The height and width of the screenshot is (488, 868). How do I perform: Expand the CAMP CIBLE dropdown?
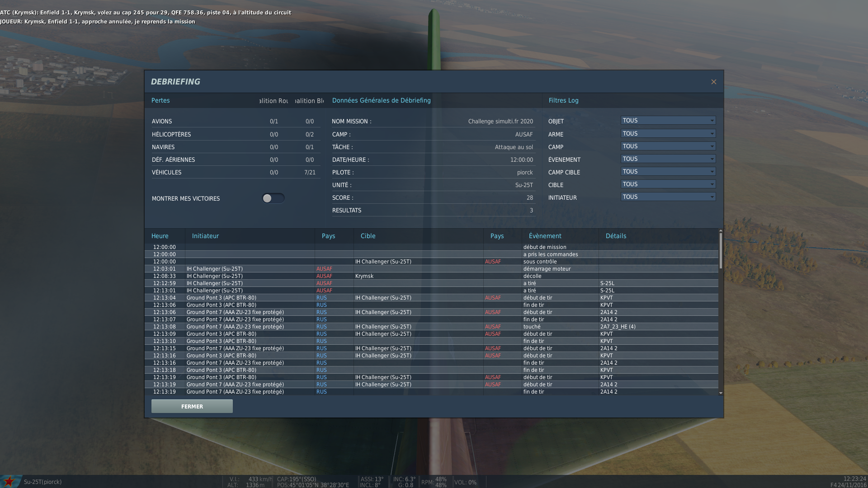[668, 172]
